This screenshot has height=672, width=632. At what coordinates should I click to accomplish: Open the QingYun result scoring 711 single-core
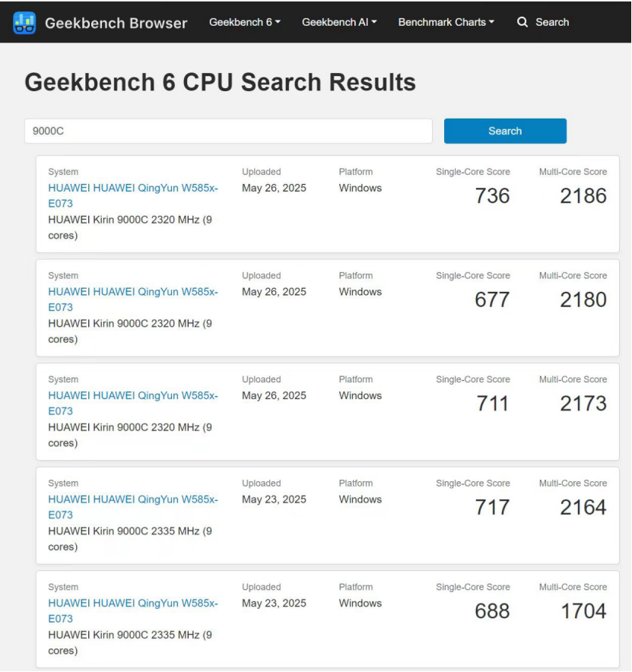tap(133, 403)
